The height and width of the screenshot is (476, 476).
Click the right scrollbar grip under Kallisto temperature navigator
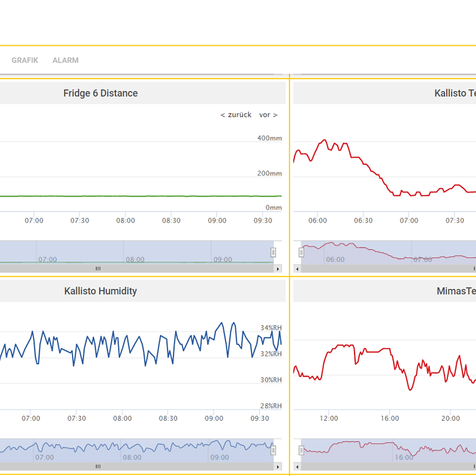pos(474,268)
